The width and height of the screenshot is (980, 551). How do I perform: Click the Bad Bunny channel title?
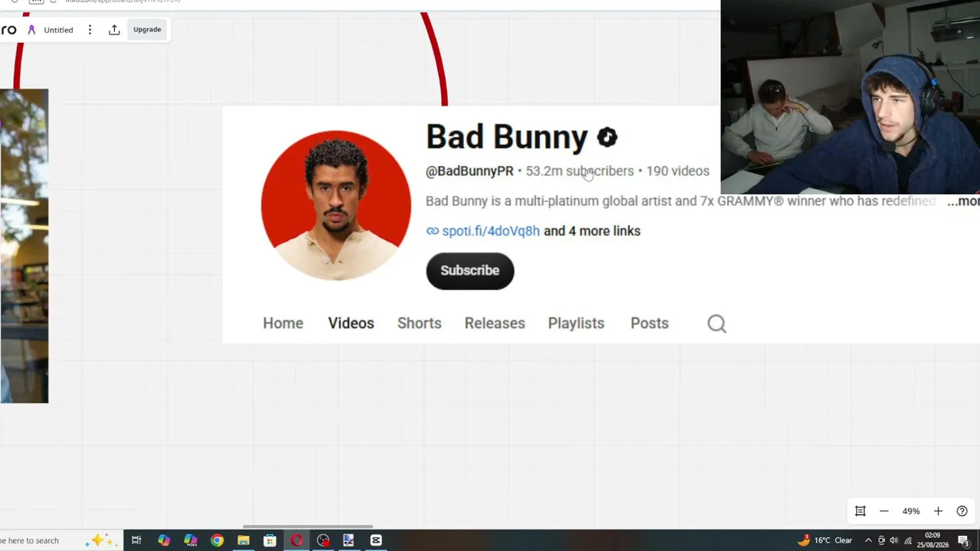tap(507, 137)
